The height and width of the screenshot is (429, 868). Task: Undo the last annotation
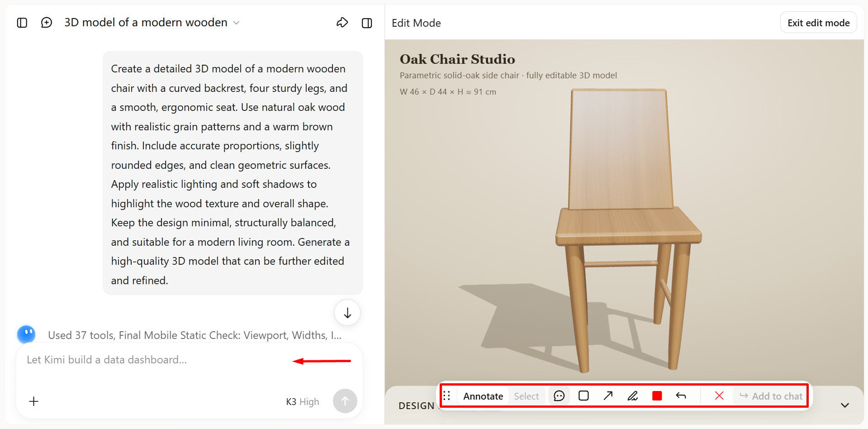point(681,396)
